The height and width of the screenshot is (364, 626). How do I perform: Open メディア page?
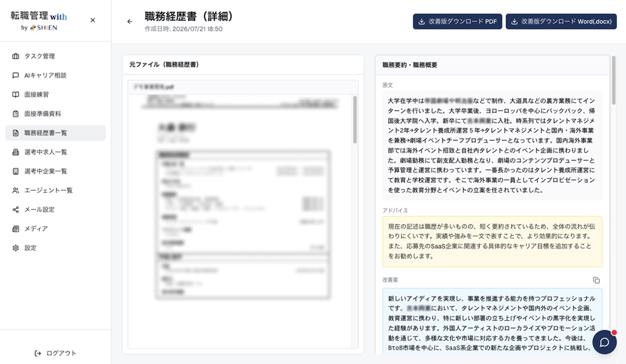click(55, 229)
